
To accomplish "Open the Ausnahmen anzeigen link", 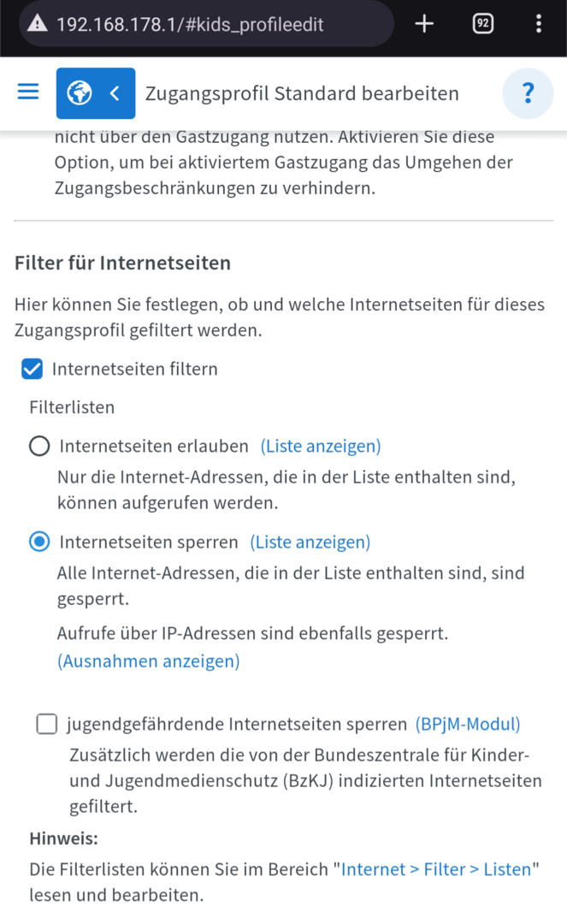I will (x=149, y=660).
